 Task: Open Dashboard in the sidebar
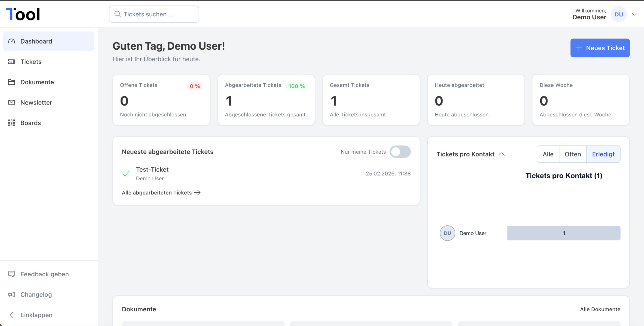pos(49,41)
